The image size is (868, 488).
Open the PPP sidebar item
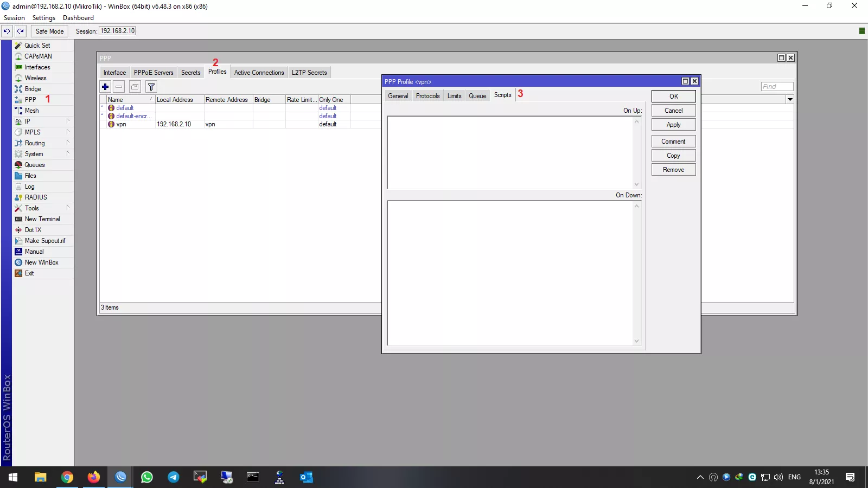pyautogui.click(x=30, y=100)
